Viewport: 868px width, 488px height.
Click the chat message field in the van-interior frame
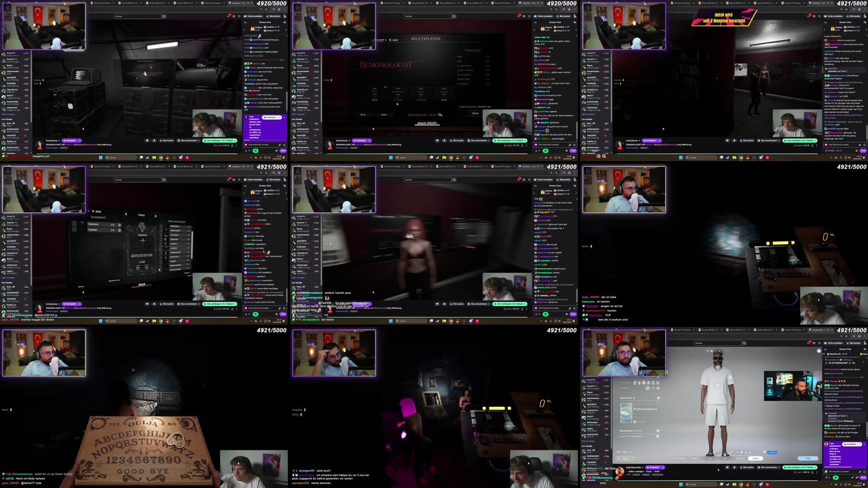[266, 145]
